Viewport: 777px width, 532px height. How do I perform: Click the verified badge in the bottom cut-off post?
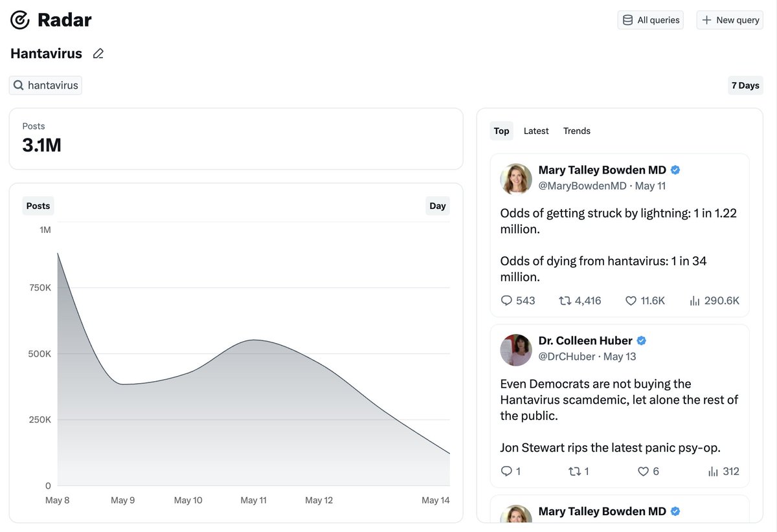click(x=675, y=511)
